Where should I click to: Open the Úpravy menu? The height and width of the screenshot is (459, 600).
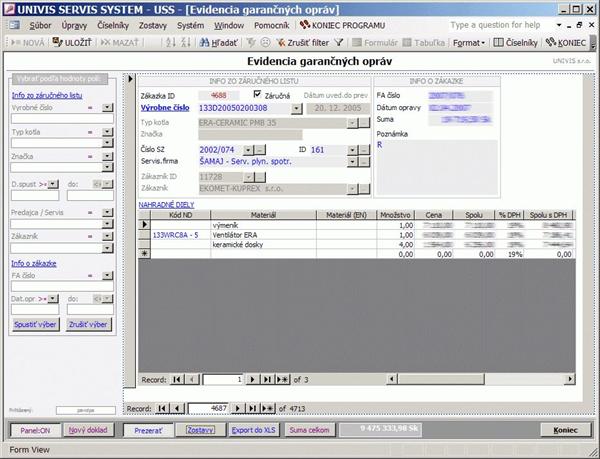[x=74, y=26]
